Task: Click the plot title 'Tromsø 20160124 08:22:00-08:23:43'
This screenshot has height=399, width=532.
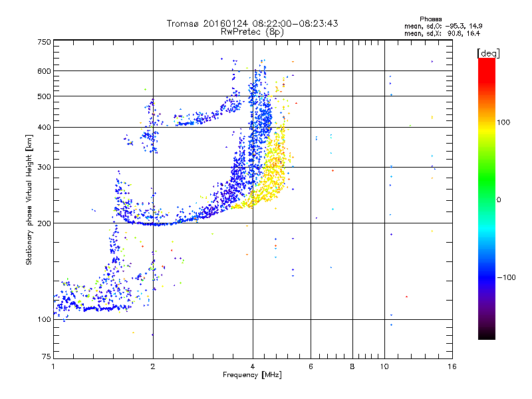Action: 252,23
